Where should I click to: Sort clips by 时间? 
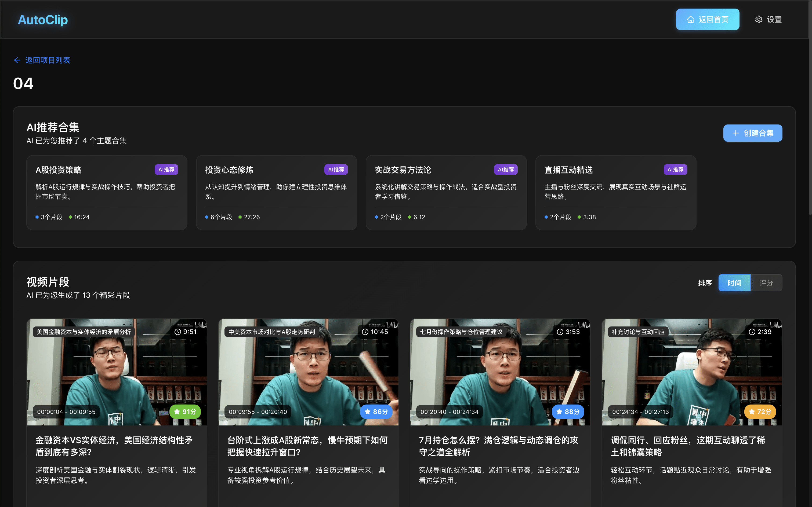coord(734,283)
